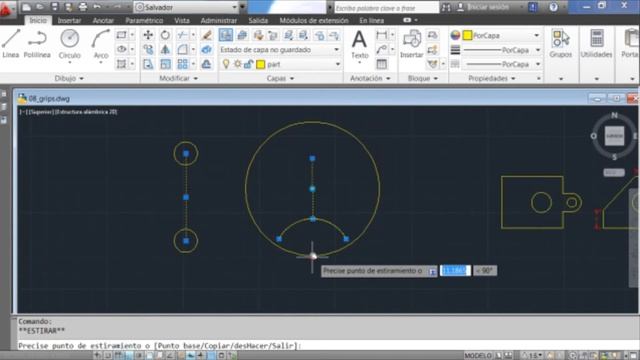Select the Texto annotation tool
640x360 pixels.
coord(359,44)
